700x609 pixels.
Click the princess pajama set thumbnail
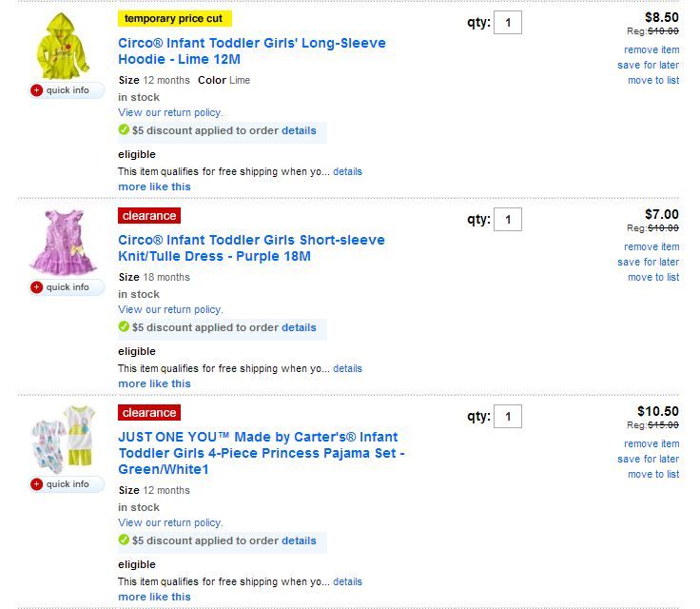62,438
